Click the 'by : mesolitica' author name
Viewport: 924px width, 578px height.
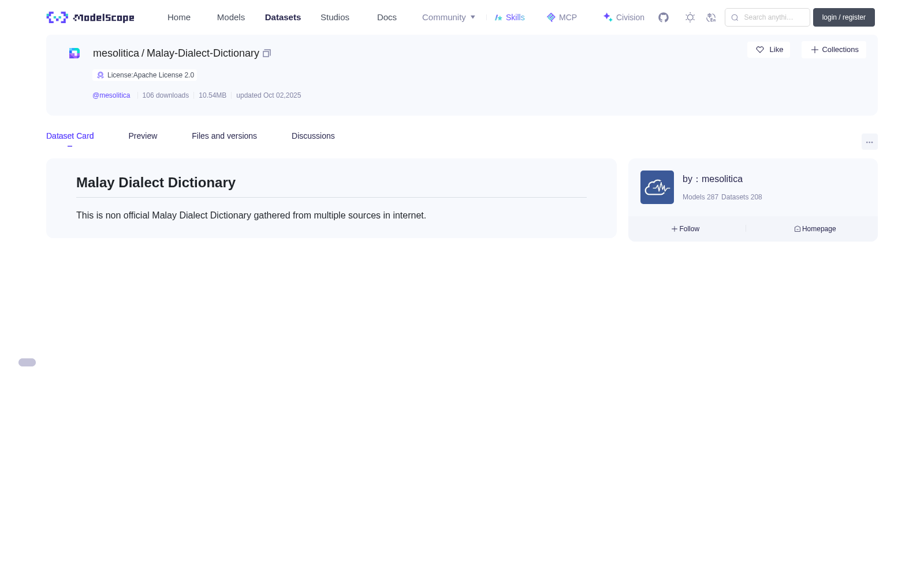(713, 179)
